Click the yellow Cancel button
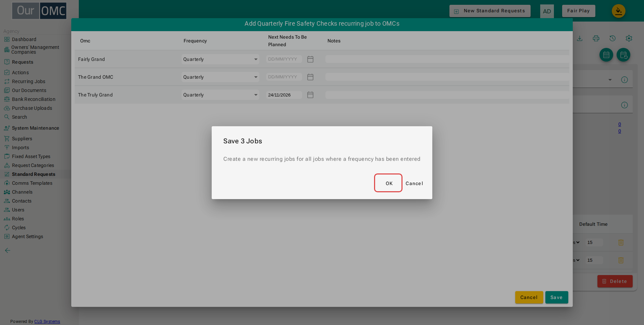This screenshot has height=325, width=644. click(529, 297)
